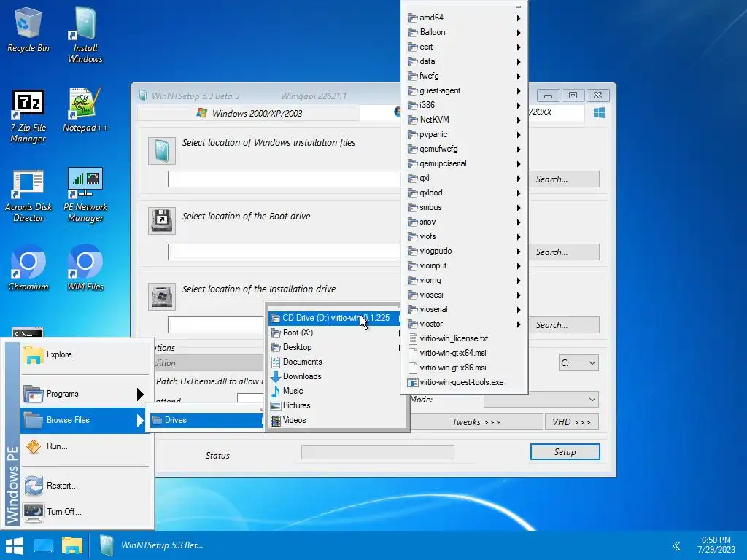Open the Documents folder entry

click(336, 362)
